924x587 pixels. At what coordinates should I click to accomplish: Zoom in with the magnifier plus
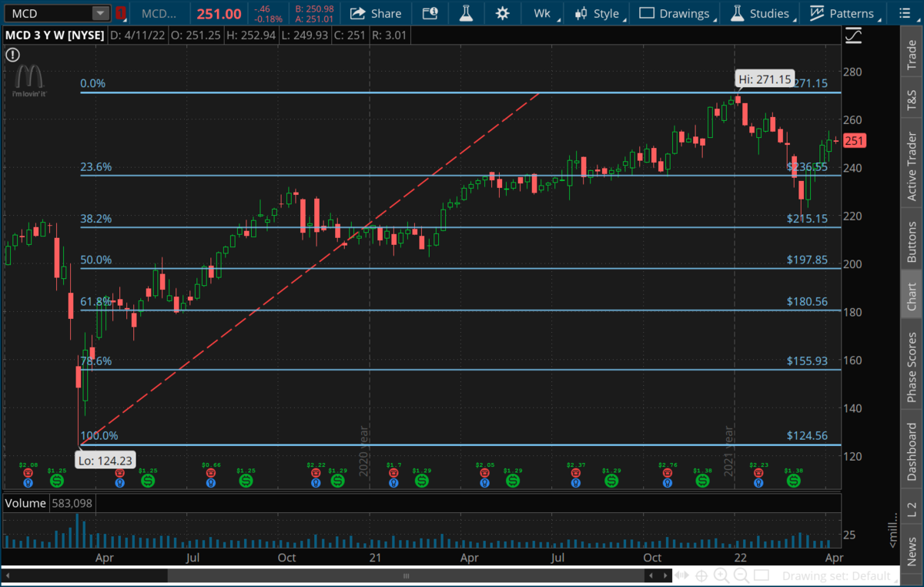(721, 575)
